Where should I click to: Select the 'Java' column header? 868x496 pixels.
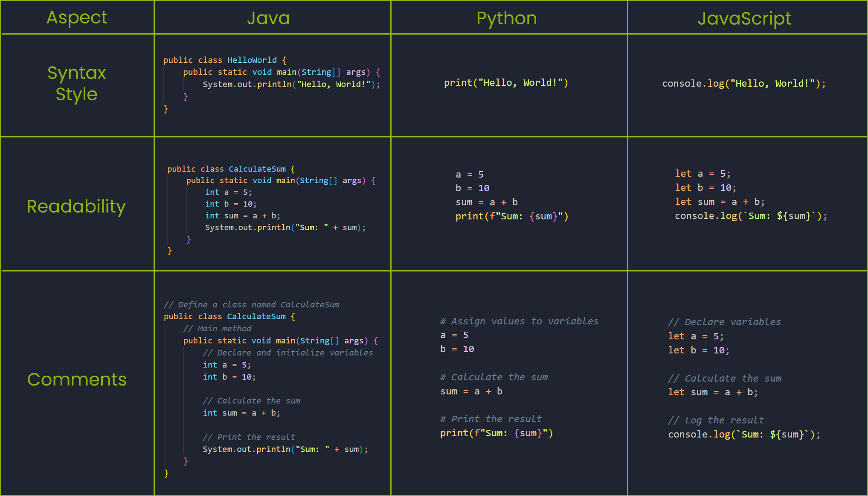coord(268,18)
